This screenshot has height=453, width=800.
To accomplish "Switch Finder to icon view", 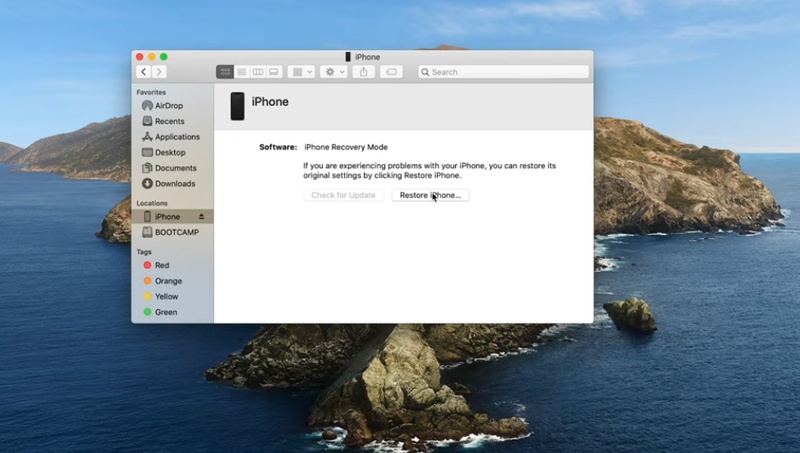I will click(x=224, y=72).
